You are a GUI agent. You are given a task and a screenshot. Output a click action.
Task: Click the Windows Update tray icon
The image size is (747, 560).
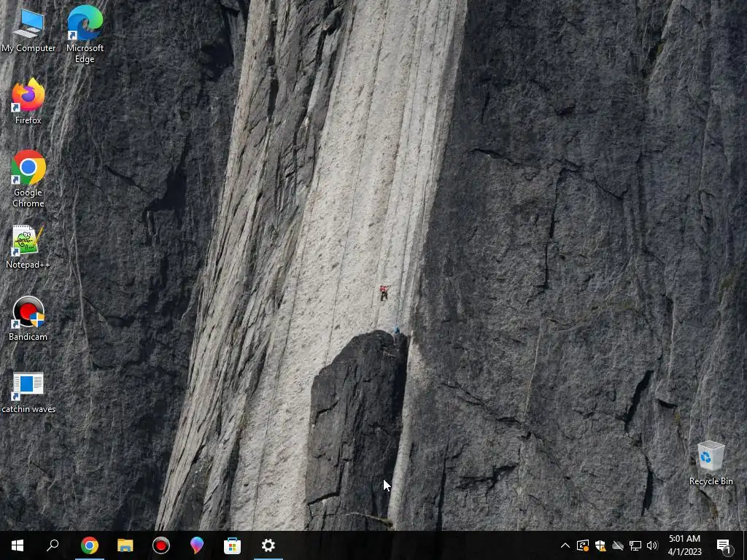(x=583, y=545)
